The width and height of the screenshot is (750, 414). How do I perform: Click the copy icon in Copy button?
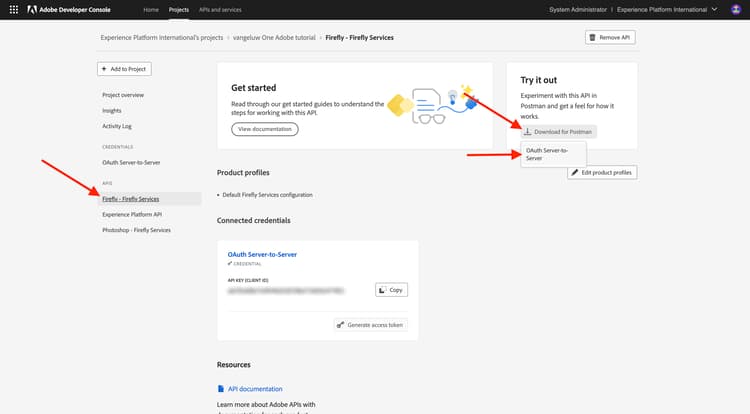pyautogui.click(x=382, y=290)
